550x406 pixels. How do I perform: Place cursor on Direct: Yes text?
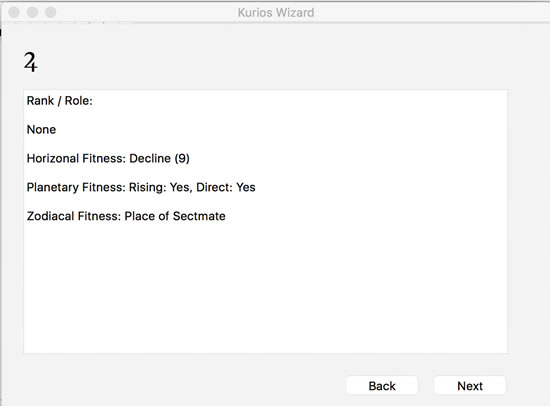[x=226, y=187]
